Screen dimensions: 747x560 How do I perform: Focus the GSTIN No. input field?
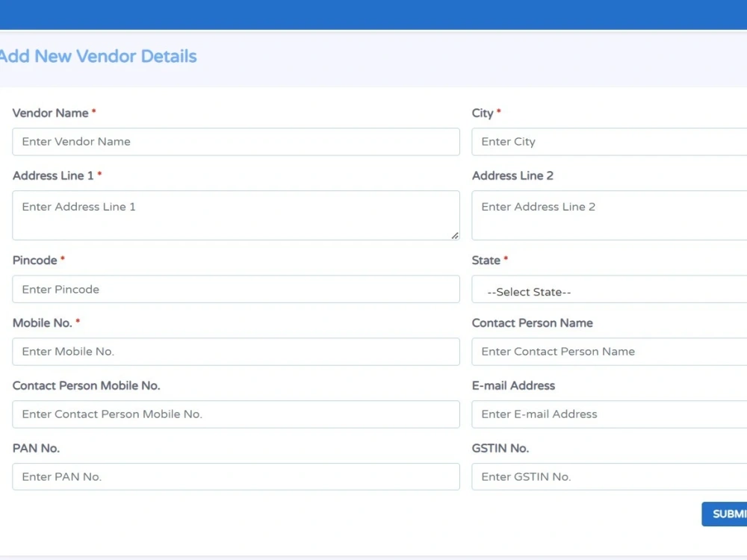[610, 476]
